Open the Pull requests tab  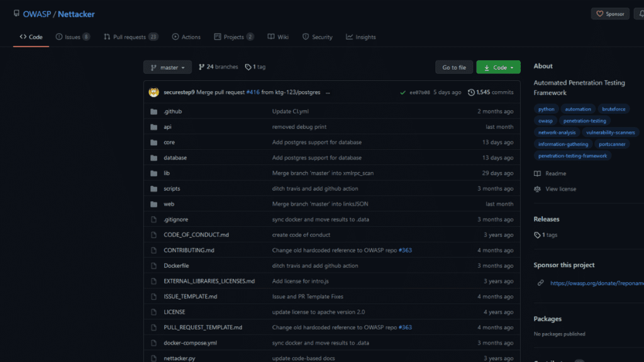131,37
